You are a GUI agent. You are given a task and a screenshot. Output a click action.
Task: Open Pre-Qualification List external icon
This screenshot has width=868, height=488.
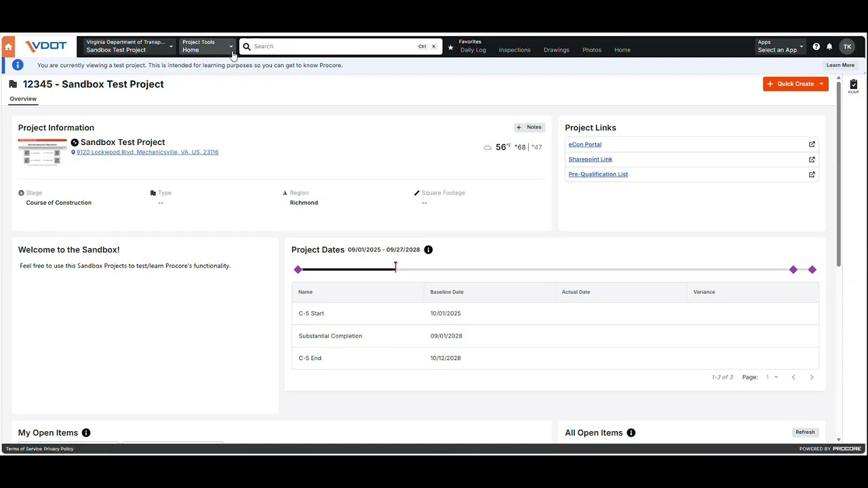pos(812,174)
